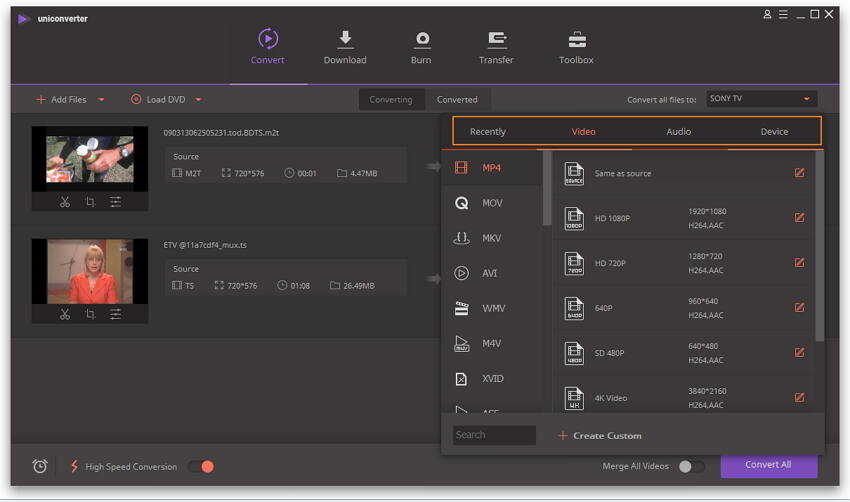Open the Toolbox section
The image size is (850, 502).
click(576, 47)
